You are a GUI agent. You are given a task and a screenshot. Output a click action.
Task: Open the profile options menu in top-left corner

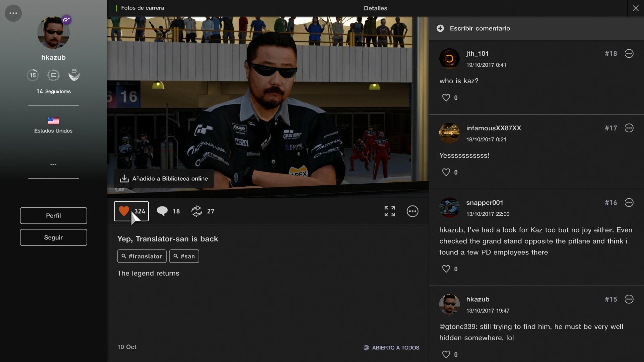click(13, 13)
